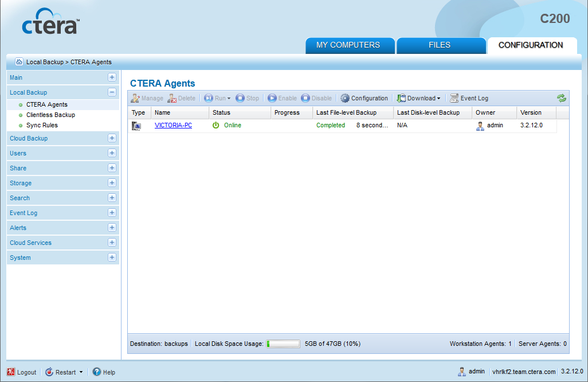The width and height of the screenshot is (588, 382).
Task: Sort by Version column header
Action: point(536,112)
